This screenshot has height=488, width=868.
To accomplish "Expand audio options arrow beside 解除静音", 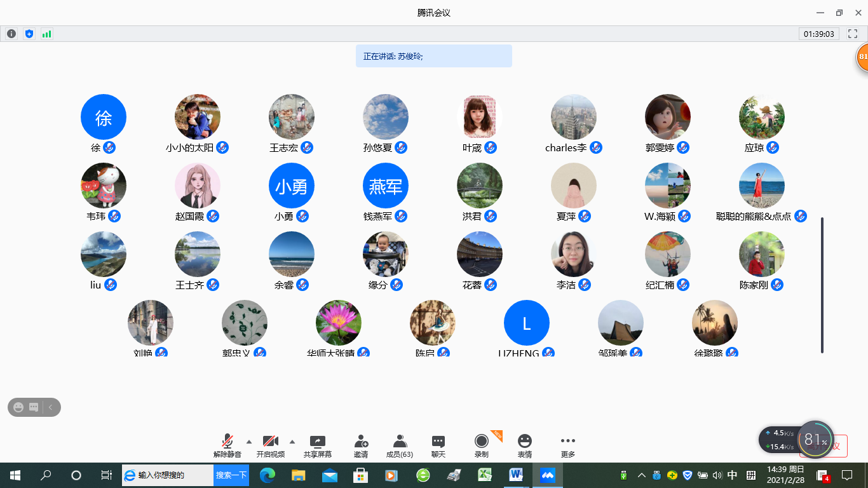I will (x=249, y=442).
